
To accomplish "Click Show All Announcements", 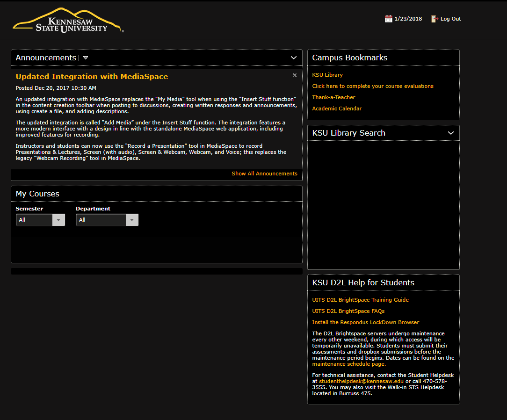I will (264, 174).
